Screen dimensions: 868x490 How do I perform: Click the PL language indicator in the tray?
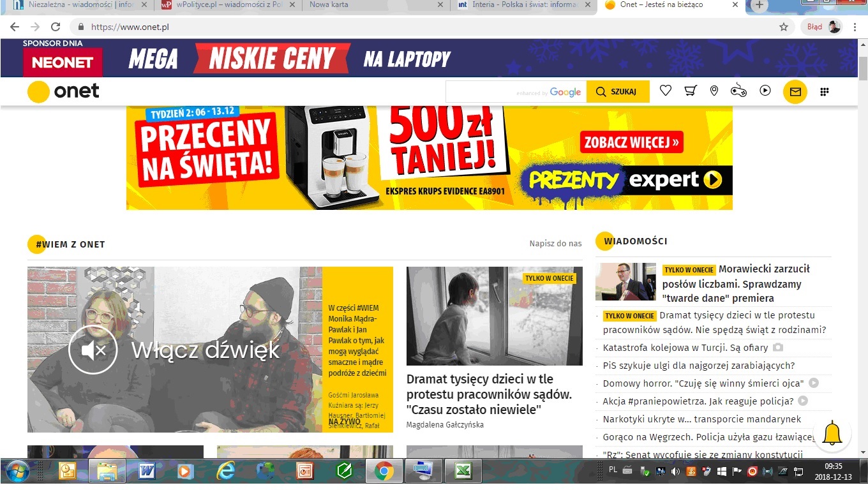613,470
